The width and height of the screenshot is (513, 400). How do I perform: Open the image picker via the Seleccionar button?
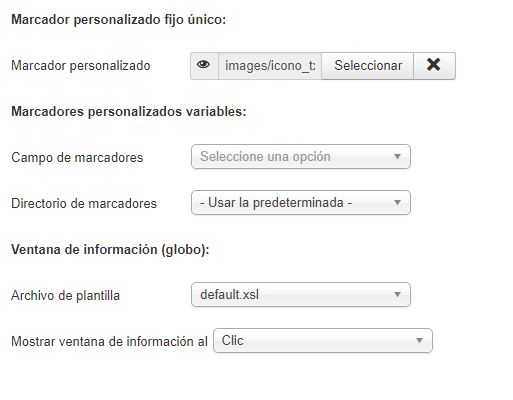coord(368,66)
